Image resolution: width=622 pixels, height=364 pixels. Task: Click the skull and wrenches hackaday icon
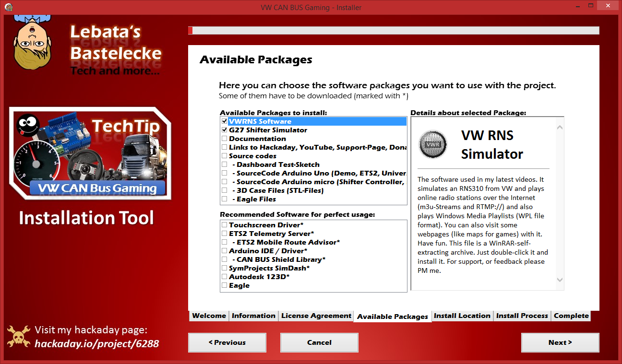(19, 336)
